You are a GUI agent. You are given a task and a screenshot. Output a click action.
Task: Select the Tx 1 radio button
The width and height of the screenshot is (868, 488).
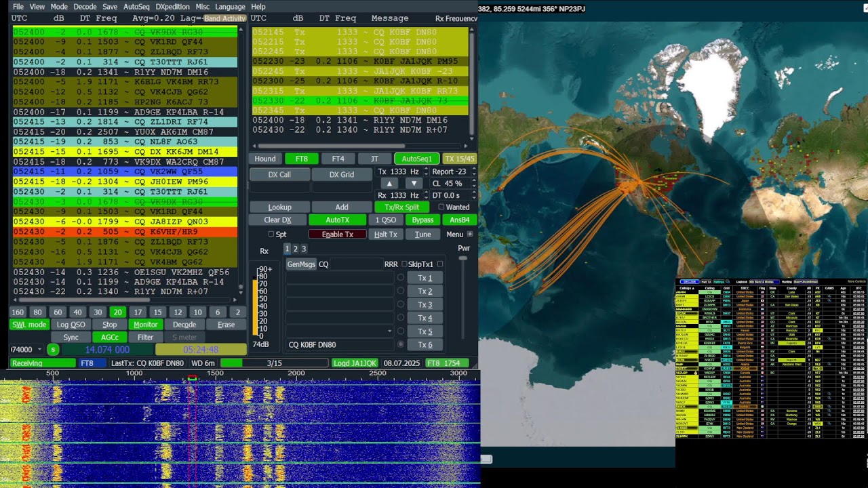[x=401, y=278]
